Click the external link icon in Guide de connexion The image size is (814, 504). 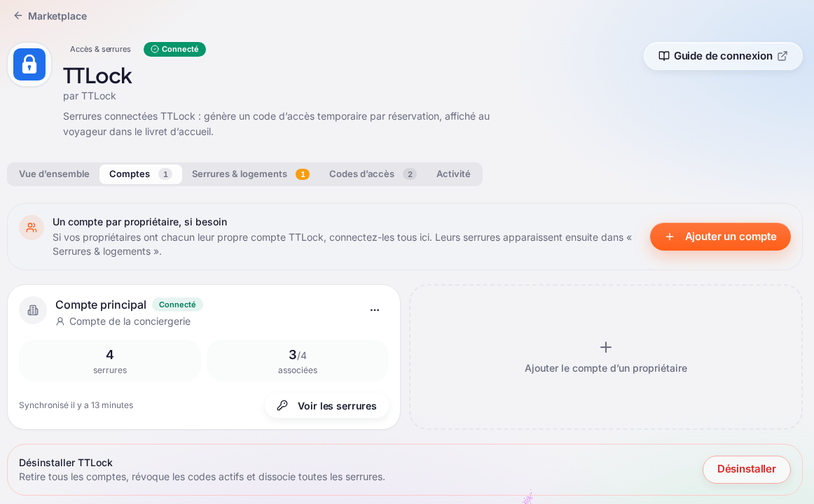click(x=782, y=56)
